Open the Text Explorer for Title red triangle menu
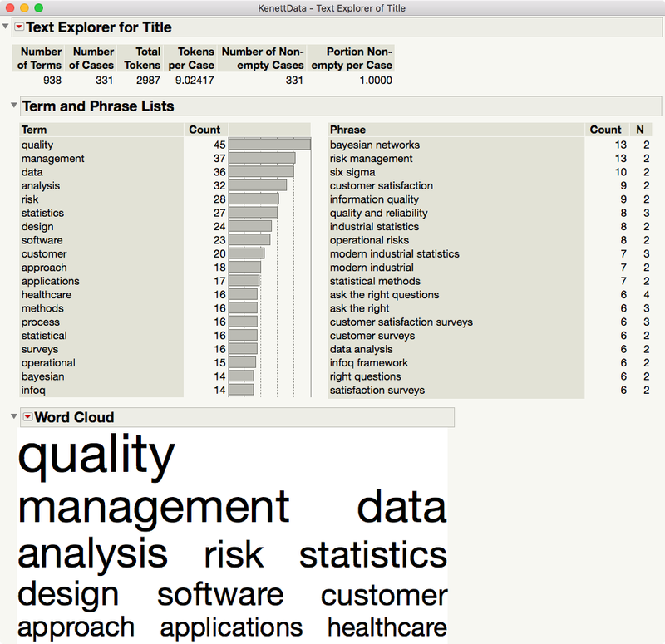 (x=19, y=27)
